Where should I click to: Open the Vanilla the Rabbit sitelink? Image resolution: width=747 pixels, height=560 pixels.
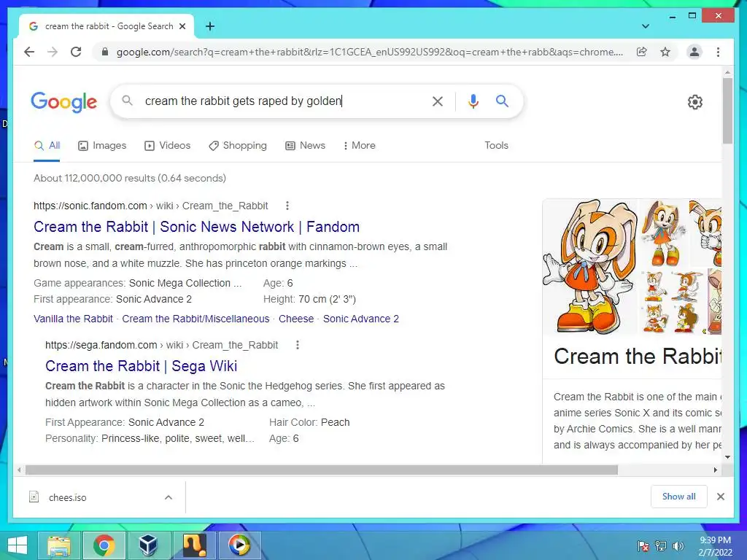[73, 319]
